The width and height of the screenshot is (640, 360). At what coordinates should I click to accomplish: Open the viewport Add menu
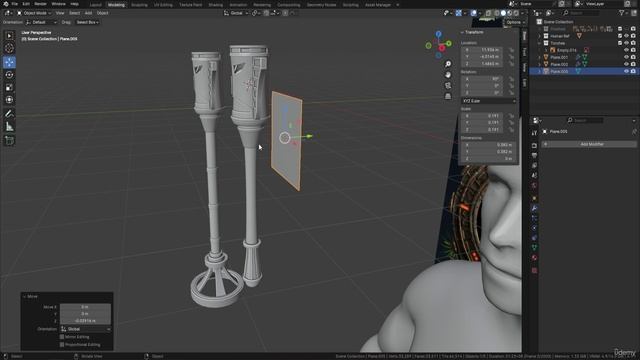[88, 13]
